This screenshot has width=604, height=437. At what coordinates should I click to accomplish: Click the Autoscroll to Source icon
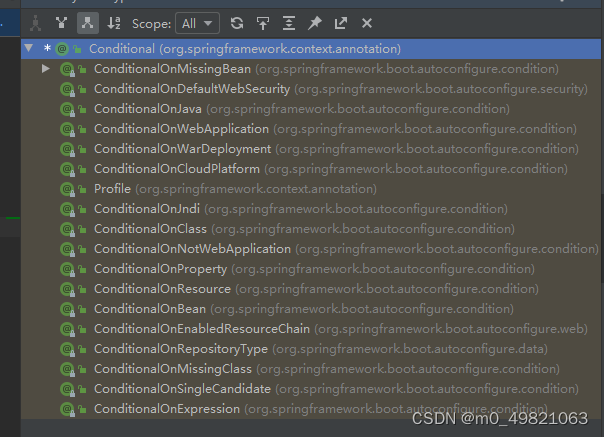[263, 23]
